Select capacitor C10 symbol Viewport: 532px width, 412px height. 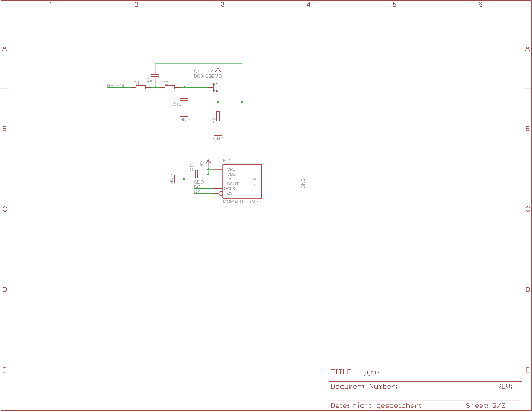tap(184, 99)
